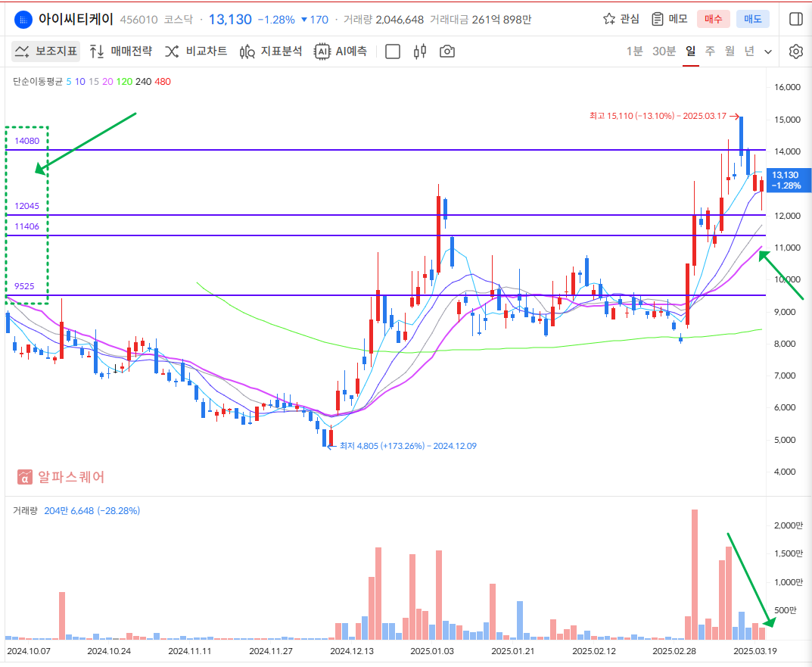Click the square layout icon

[393, 51]
